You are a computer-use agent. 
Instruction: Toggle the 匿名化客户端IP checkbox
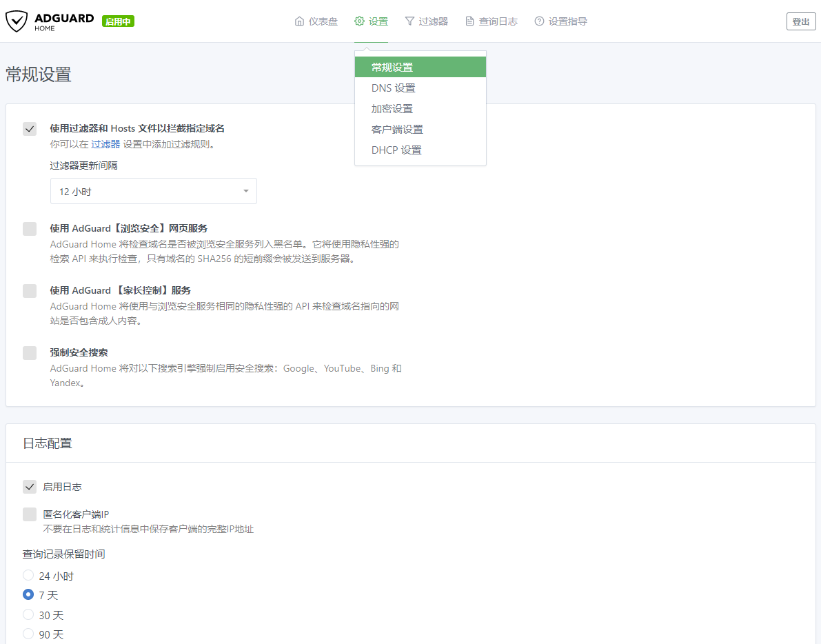click(x=29, y=513)
